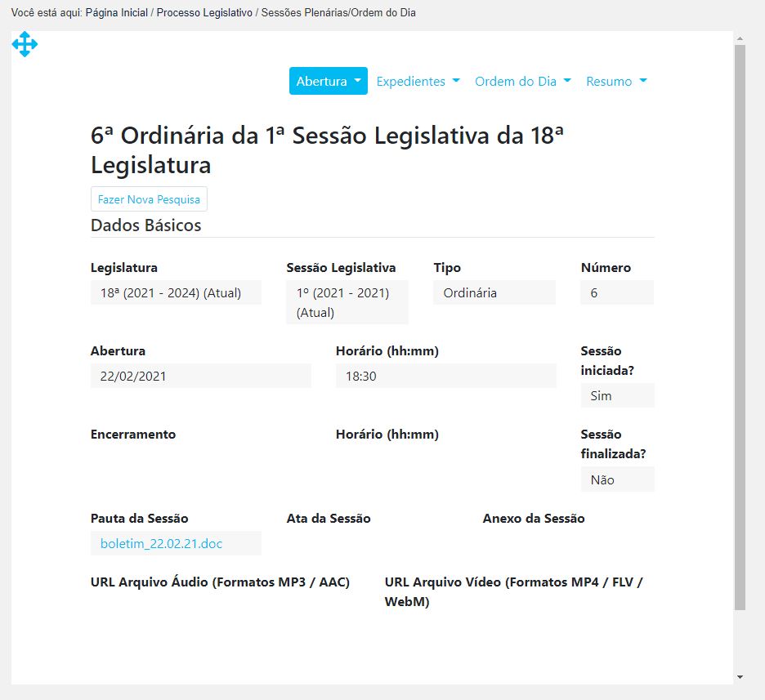Open the boletim_22.02.21.doc file link
Screen dimensions: 765x700
pos(161,543)
